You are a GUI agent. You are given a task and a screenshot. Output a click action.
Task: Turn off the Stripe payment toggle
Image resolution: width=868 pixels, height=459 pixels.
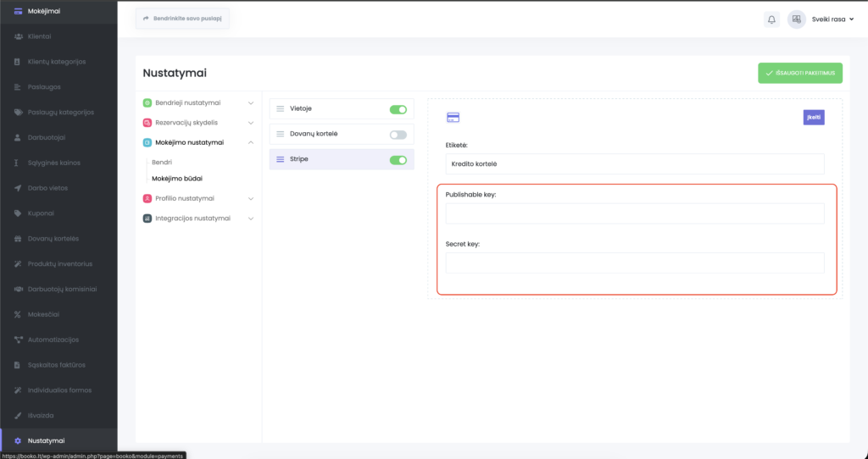(398, 160)
